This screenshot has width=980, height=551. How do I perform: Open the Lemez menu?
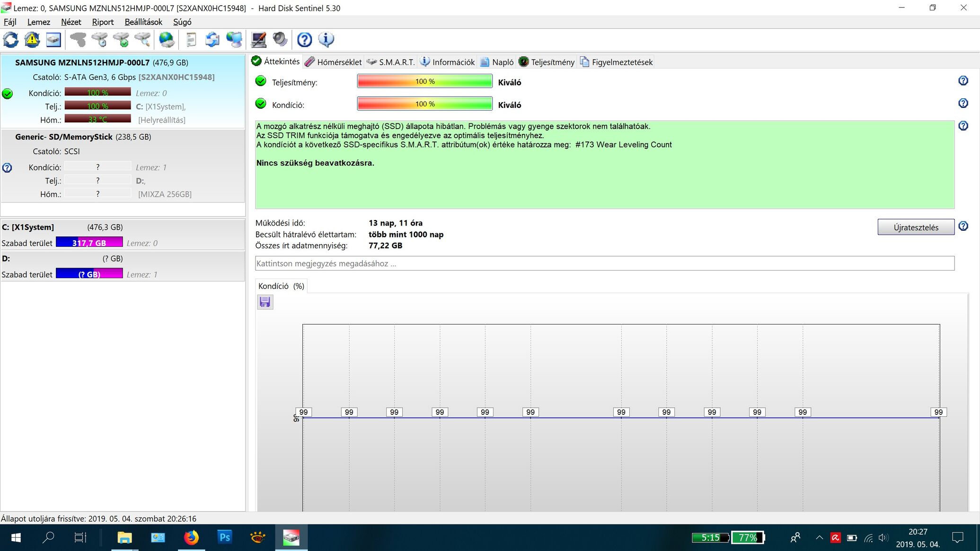click(39, 22)
